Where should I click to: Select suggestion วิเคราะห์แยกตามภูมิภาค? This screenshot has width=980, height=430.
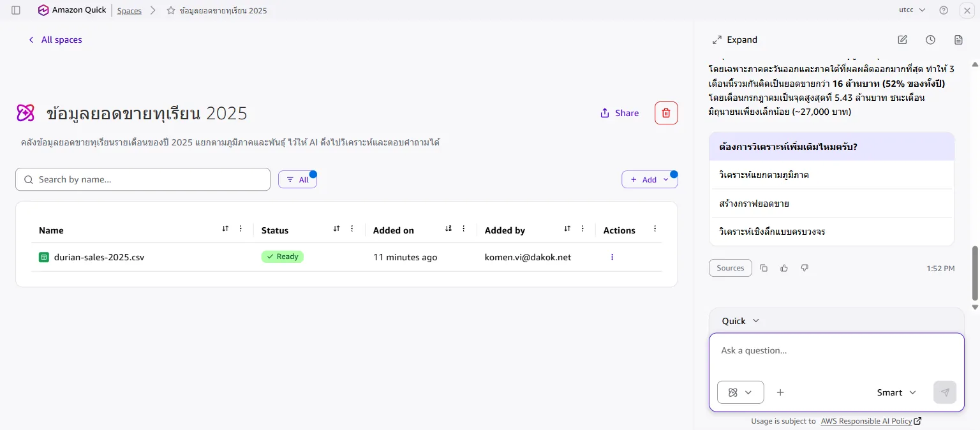click(831, 175)
